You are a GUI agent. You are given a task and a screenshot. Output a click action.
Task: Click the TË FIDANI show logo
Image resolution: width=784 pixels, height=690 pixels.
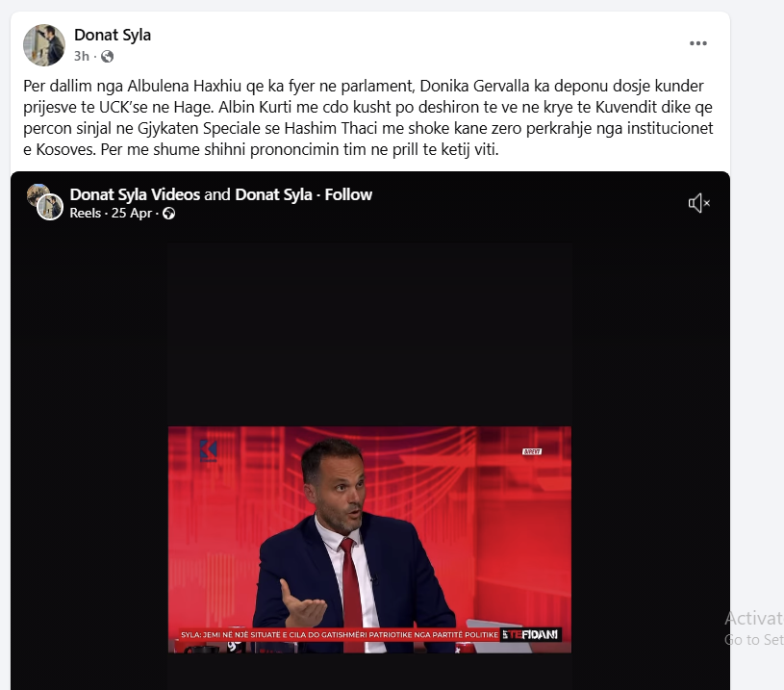[530, 634]
